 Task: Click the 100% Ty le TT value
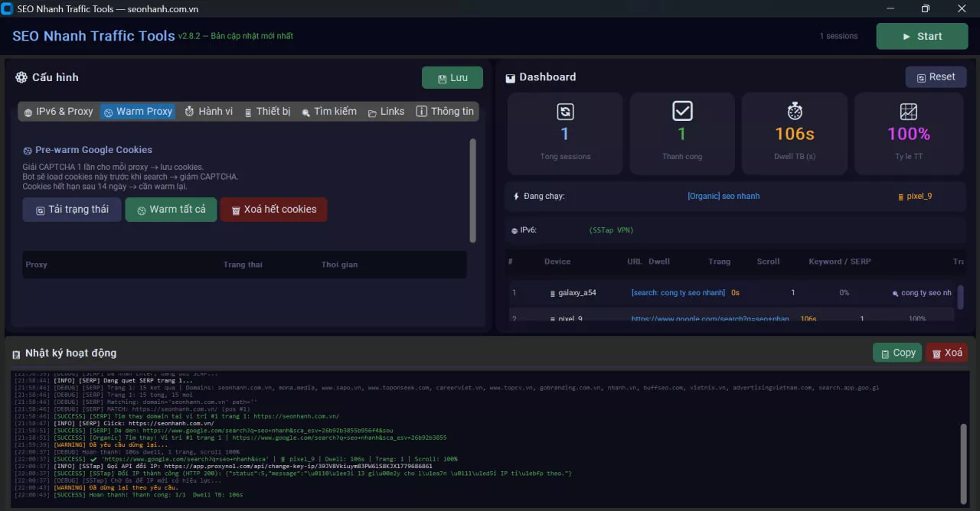point(909,135)
